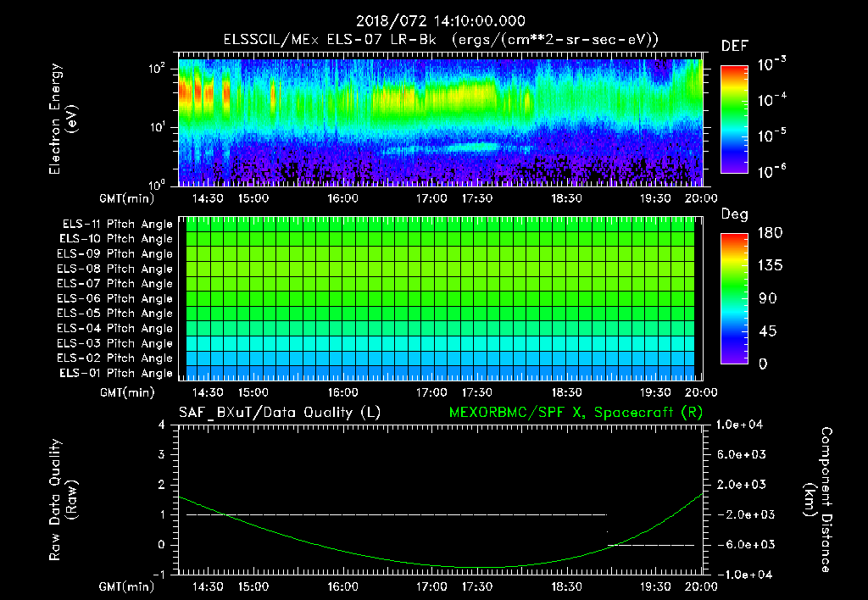The height and width of the screenshot is (600, 868).
Task: Click the 45 degree scale value
Action: point(768,331)
